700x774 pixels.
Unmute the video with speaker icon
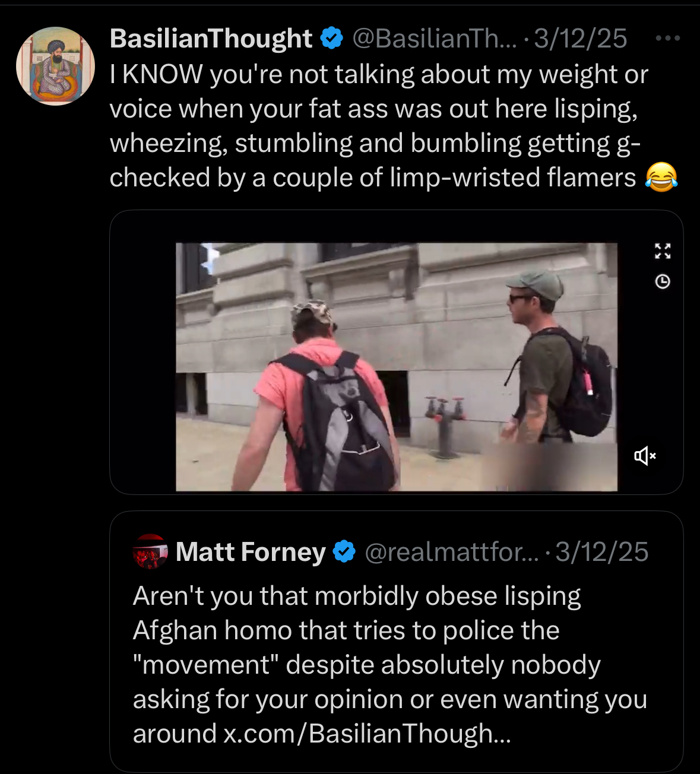coord(645,456)
